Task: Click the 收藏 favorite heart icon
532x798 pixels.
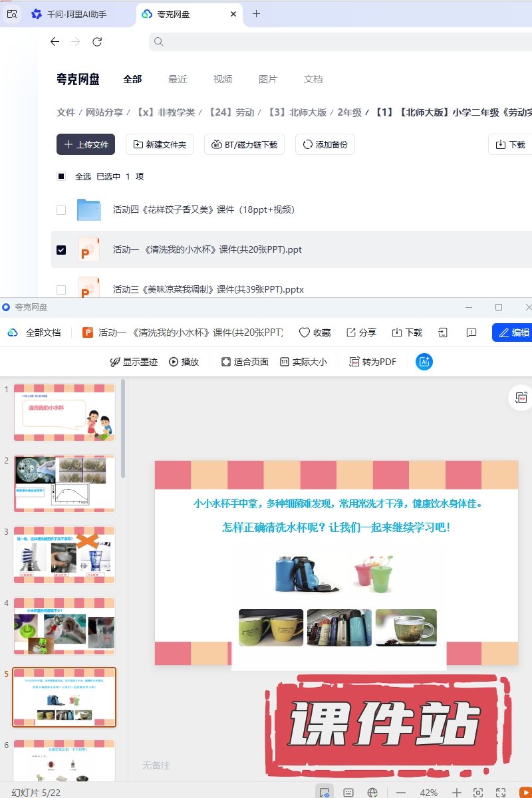Action: point(305,332)
